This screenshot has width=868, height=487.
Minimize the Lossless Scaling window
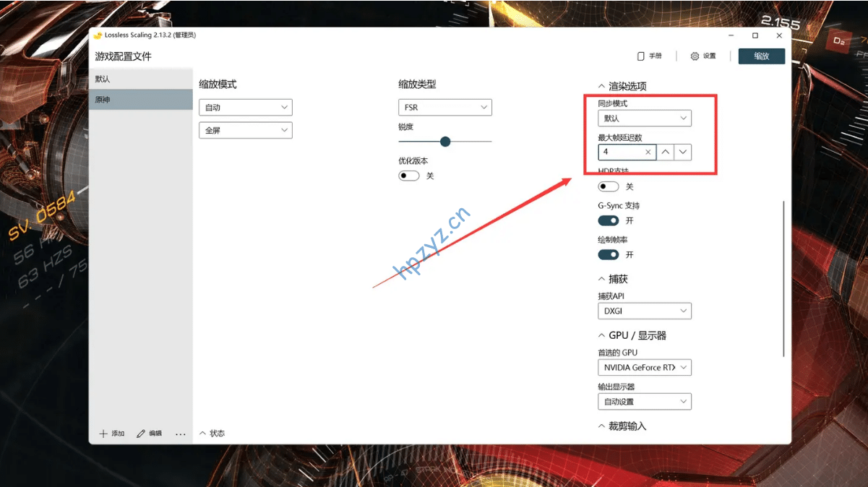pyautogui.click(x=731, y=35)
